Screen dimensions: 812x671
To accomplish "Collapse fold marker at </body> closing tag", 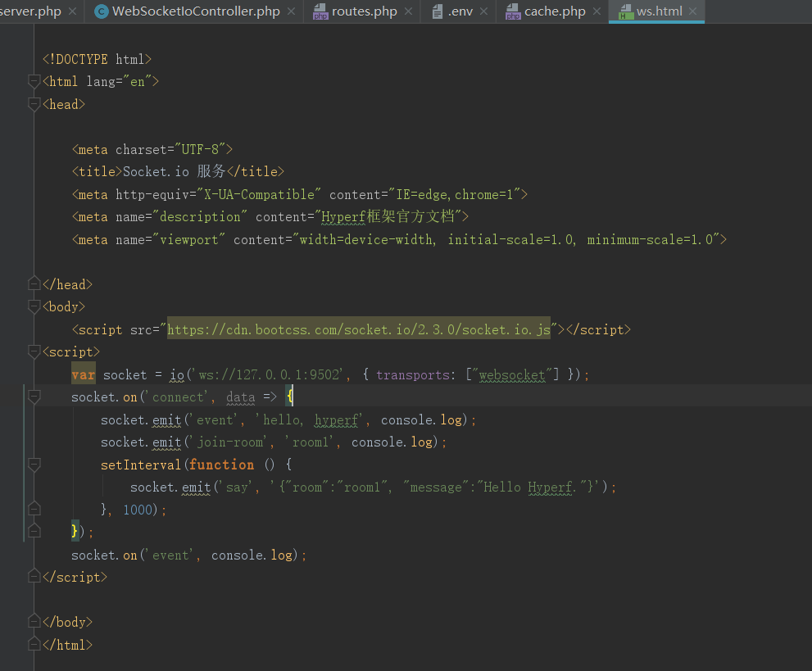I will pos(34,621).
